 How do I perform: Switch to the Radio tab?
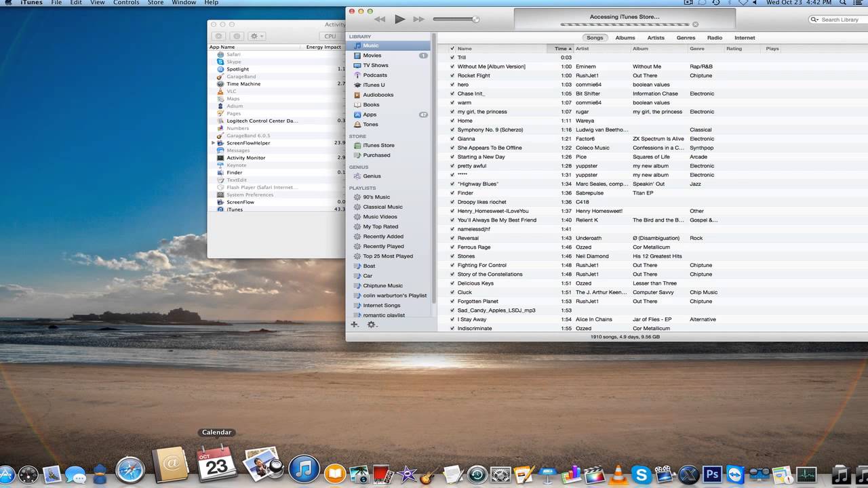715,38
